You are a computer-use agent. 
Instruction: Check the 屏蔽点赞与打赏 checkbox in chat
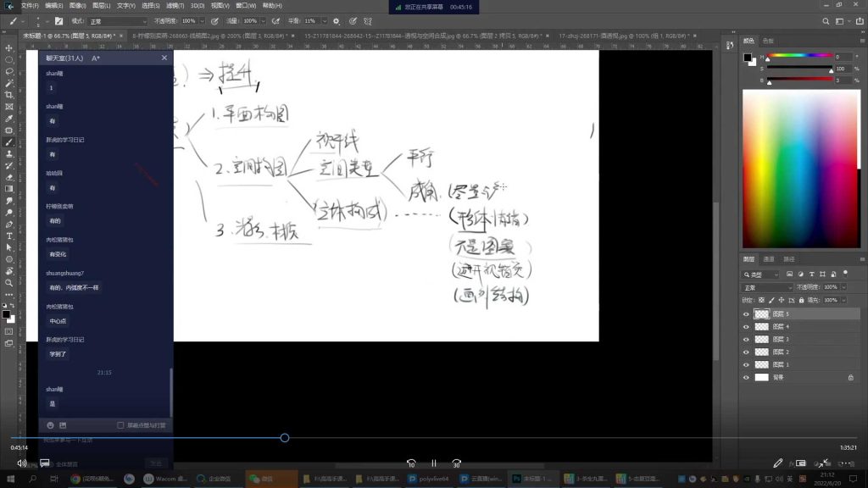point(120,424)
